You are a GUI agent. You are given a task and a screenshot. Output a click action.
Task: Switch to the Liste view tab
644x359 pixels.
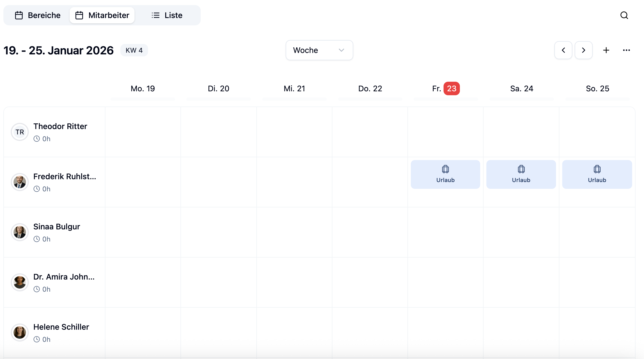(167, 15)
